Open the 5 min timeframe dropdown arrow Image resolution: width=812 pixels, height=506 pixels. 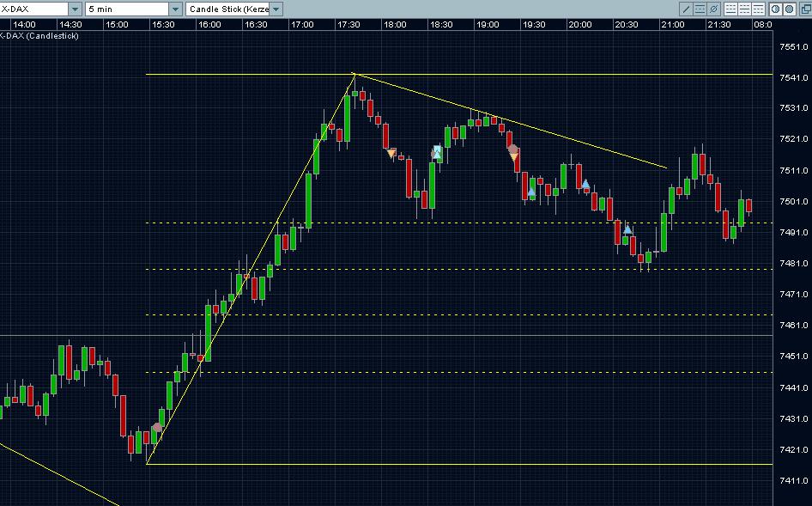176,9
